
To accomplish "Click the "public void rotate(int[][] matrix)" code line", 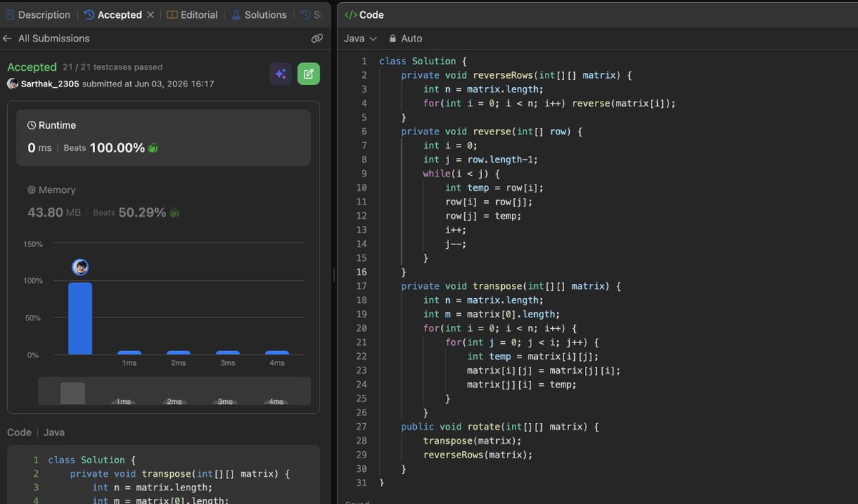I will click(x=500, y=427).
